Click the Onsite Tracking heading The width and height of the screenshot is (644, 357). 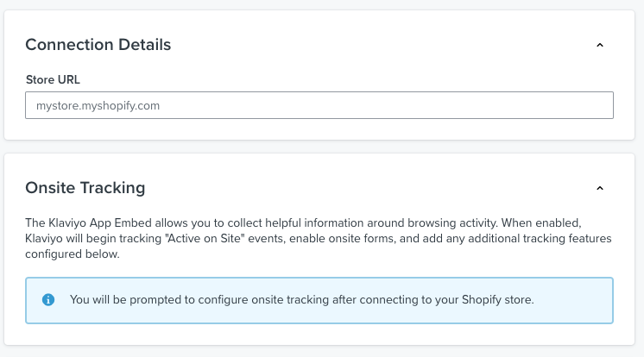(x=85, y=188)
